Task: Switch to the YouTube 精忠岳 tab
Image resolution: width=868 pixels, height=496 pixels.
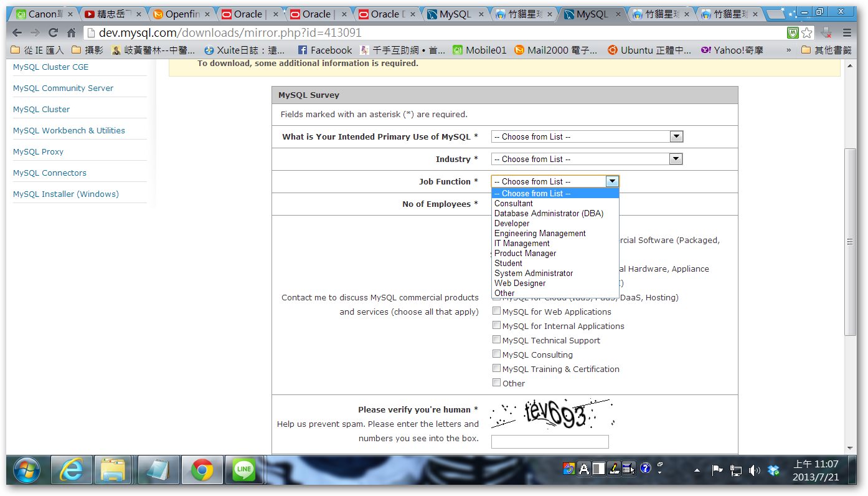Action: coord(114,14)
